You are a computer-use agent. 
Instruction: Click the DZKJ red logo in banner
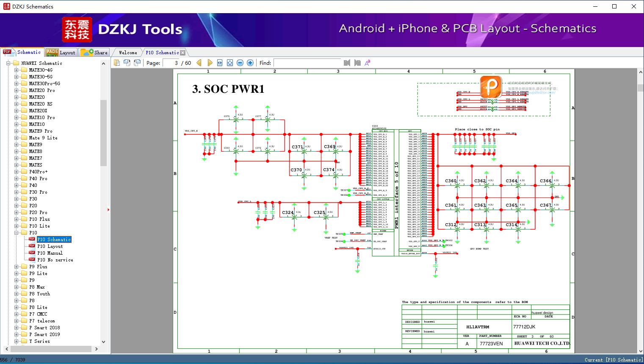[x=77, y=30]
